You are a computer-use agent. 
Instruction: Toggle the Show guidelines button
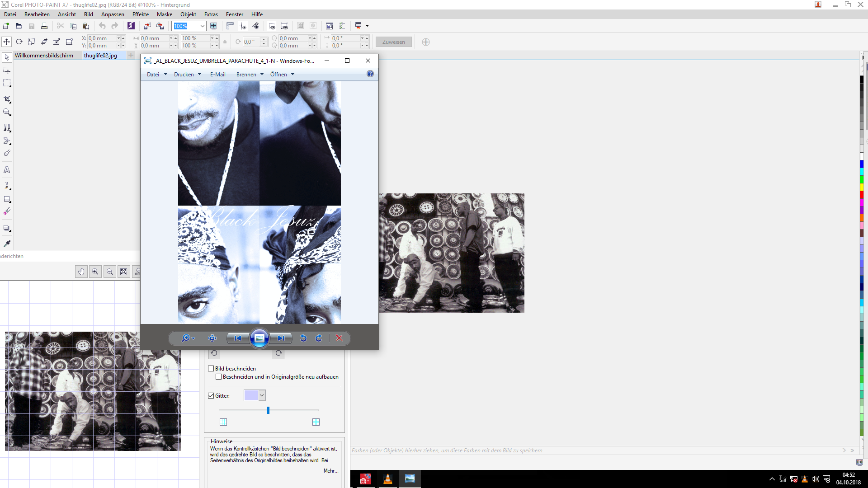[243, 26]
